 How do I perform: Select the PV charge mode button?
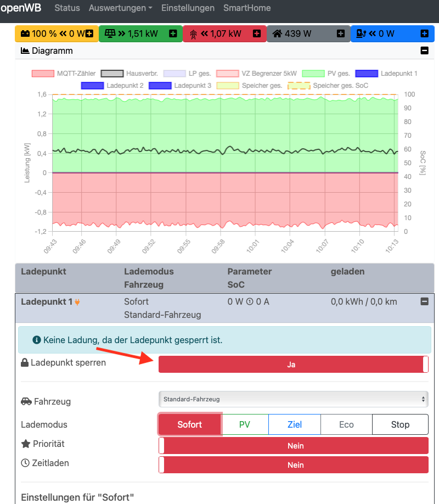(245, 424)
